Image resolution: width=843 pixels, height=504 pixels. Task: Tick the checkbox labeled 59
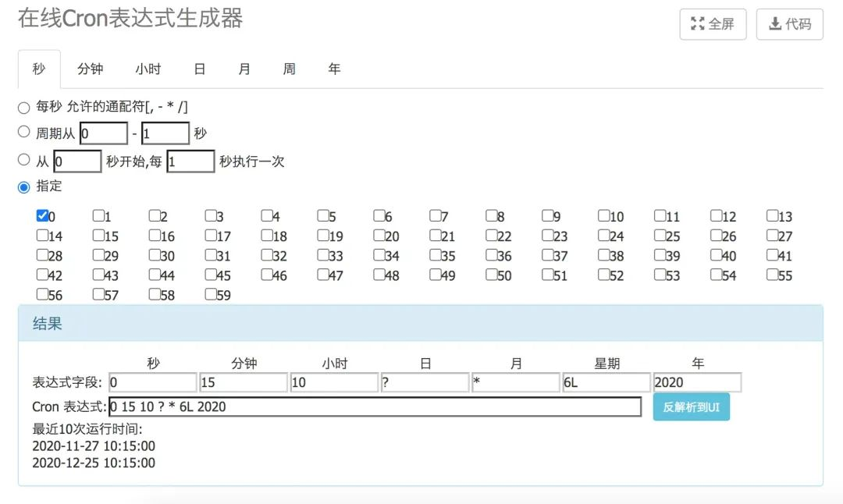click(x=210, y=294)
